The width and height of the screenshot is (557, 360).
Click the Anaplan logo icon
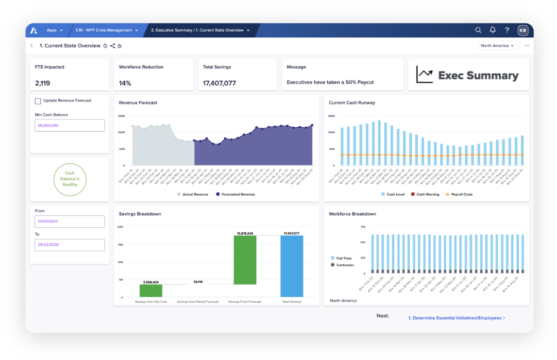[x=34, y=31]
